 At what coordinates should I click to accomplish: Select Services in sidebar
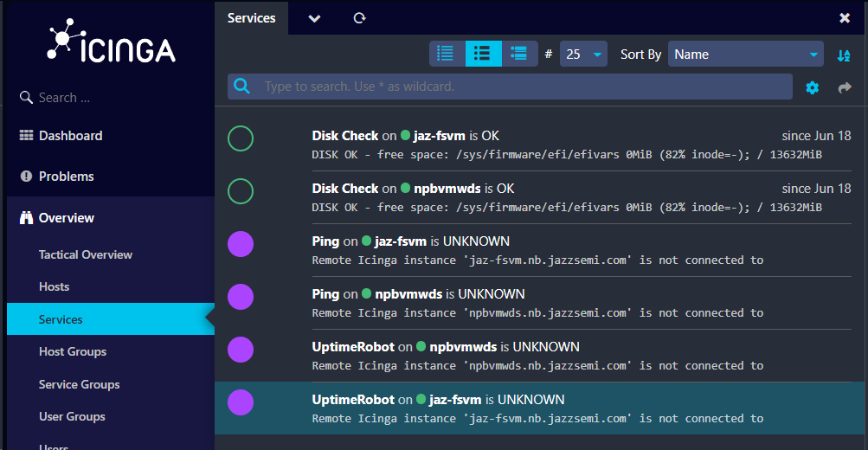[111, 318]
